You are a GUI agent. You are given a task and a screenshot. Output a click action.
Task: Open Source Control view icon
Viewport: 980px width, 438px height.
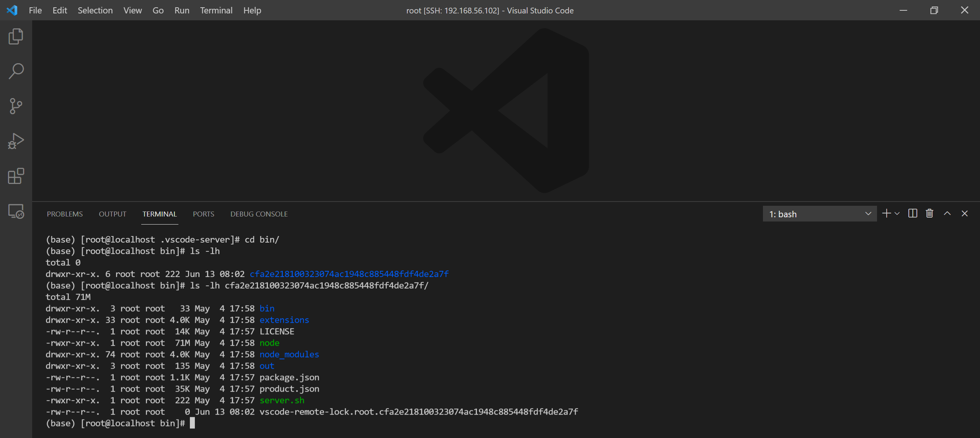(x=16, y=106)
